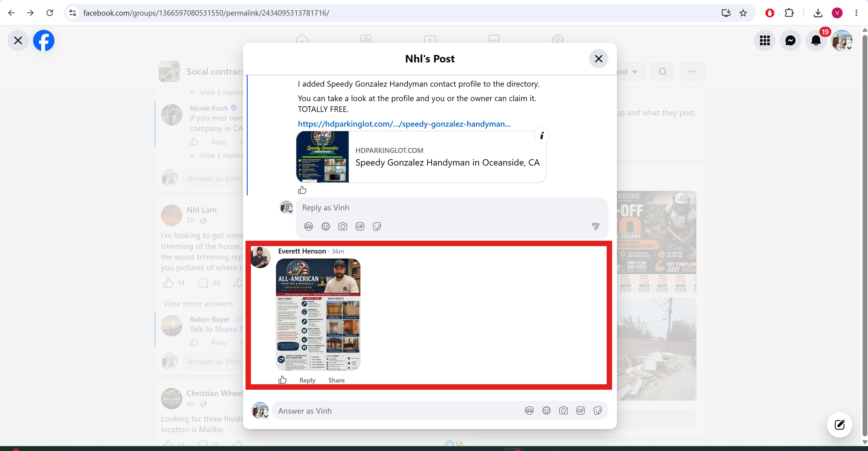This screenshot has width=868, height=451.
Task: Share Everett Henson's comment
Action: click(x=336, y=380)
